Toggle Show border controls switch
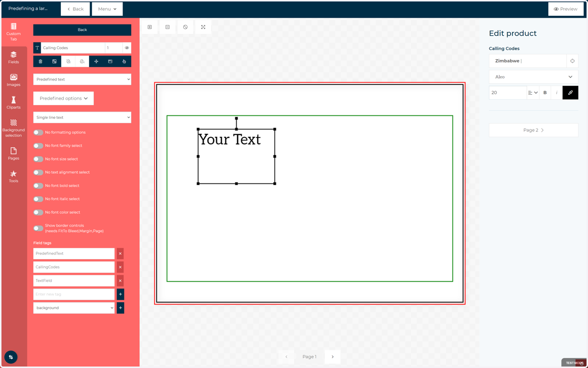Viewport: 588px width, 368px height. (38, 228)
